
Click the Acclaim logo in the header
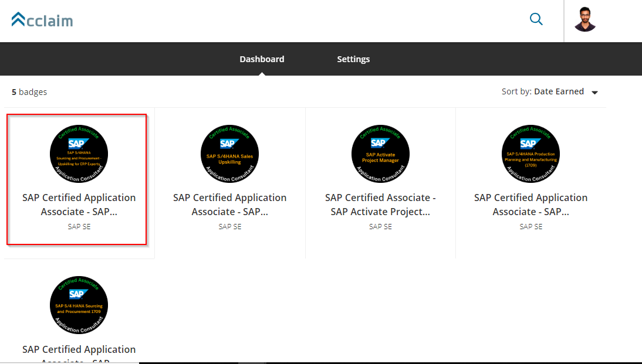coord(42,21)
